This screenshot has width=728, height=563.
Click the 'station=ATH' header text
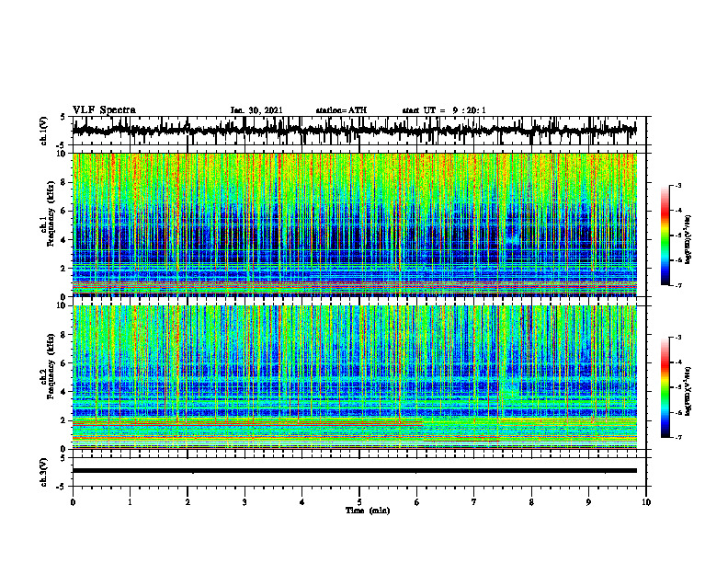(341, 110)
